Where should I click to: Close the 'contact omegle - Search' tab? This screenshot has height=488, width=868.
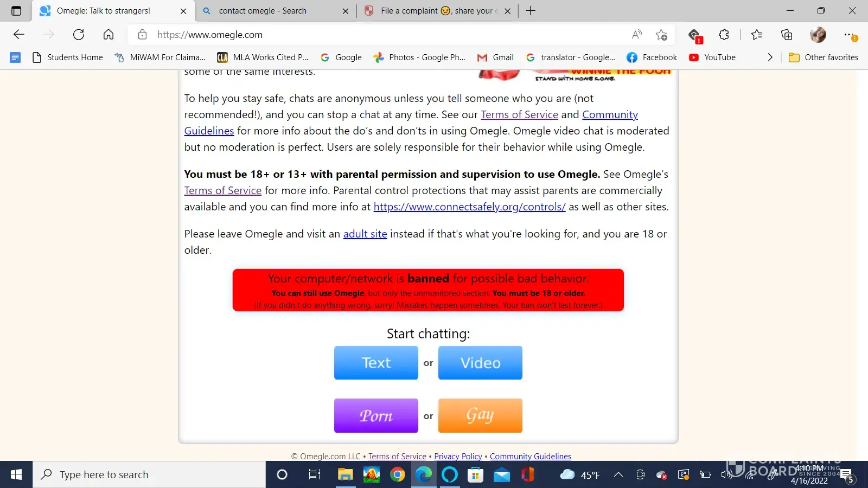pos(346,11)
